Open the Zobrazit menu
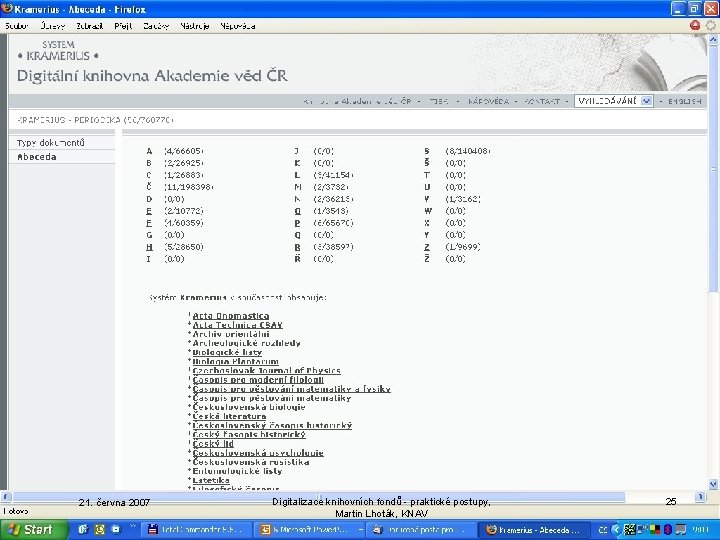This screenshot has height=540, width=720. [90, 26]
